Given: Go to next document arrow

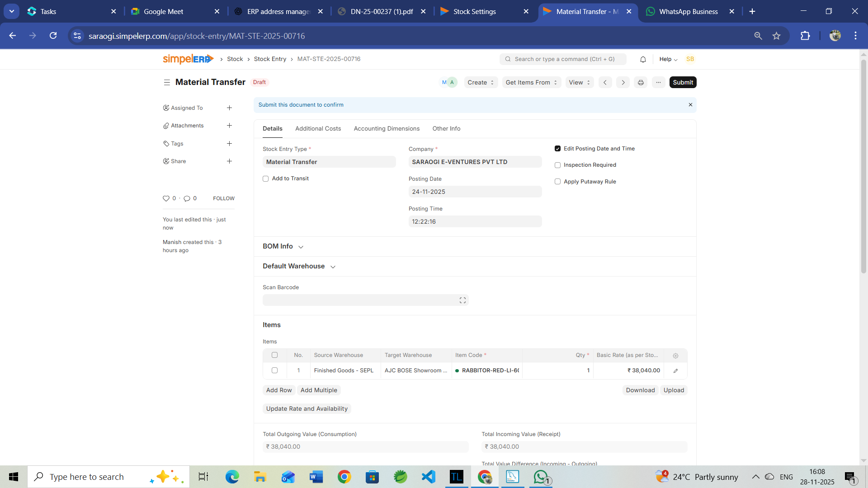Looking at the screenshot, I should 623,82.
